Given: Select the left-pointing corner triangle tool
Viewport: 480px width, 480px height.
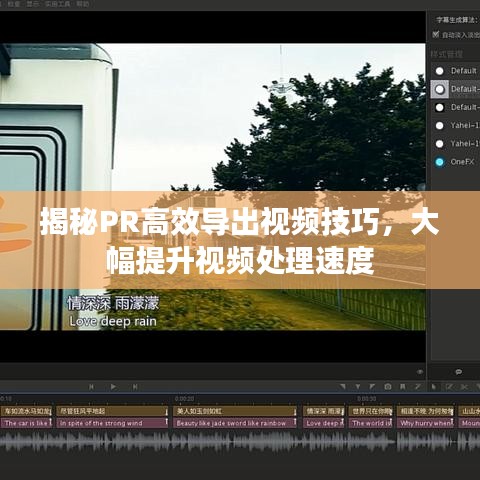Looking at the screenshot, I should (x=343, y=387).
